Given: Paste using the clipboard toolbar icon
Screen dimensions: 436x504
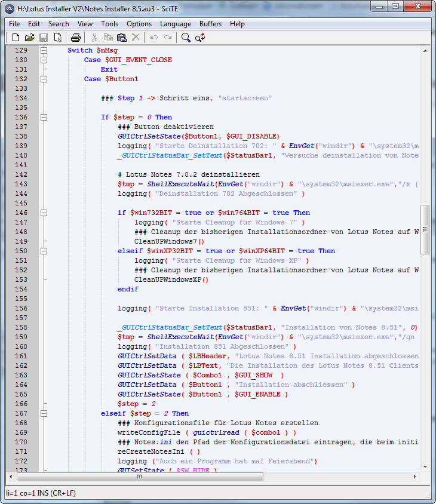Looking at the screenshot, I should 122,38.
